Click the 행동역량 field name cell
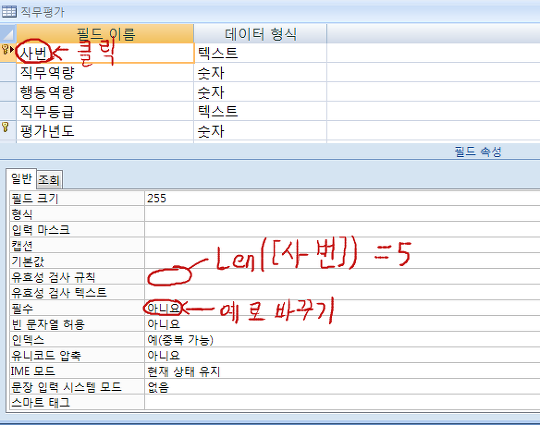Viewport: 540px width, 425px height. [x=105, y=92]
